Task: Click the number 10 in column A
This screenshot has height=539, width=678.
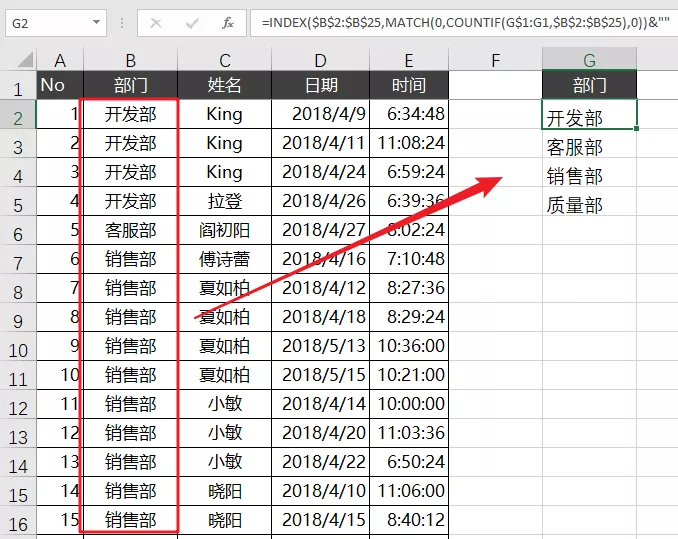Action: coord(60,375)
